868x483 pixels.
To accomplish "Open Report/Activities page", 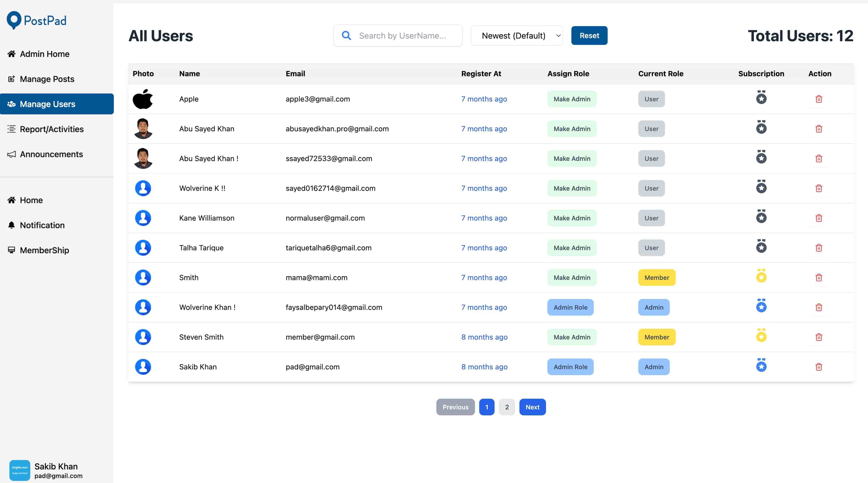I will (x=57, y=129).
